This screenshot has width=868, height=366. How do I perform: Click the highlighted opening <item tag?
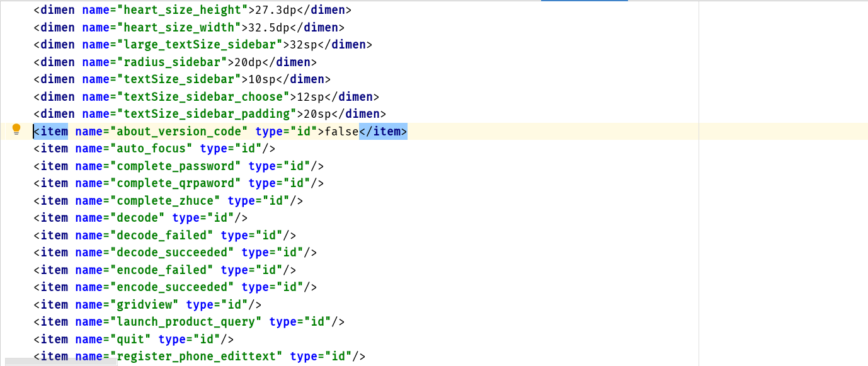(50, 132)
